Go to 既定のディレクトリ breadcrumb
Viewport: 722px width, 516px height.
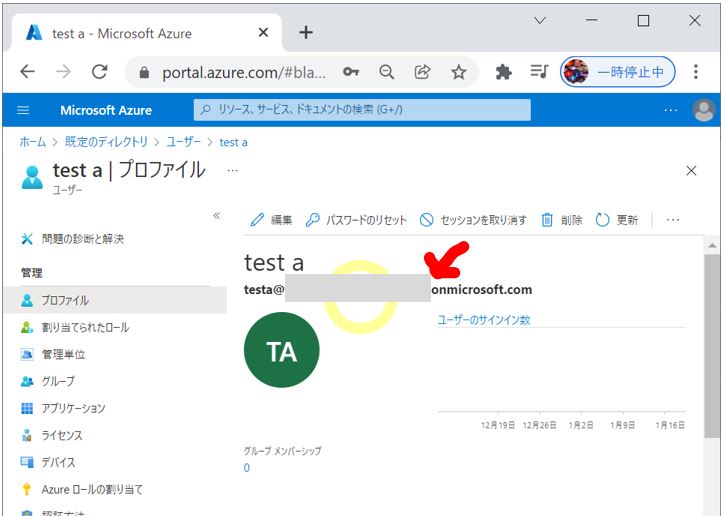tap(106, 142)
